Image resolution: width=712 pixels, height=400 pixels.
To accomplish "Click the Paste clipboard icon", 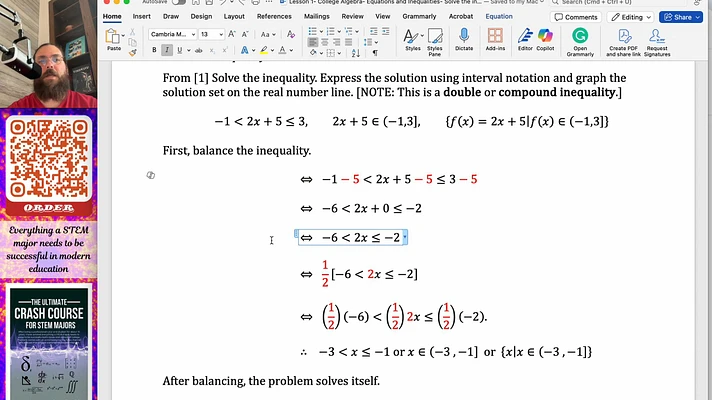I will (112, 36).
